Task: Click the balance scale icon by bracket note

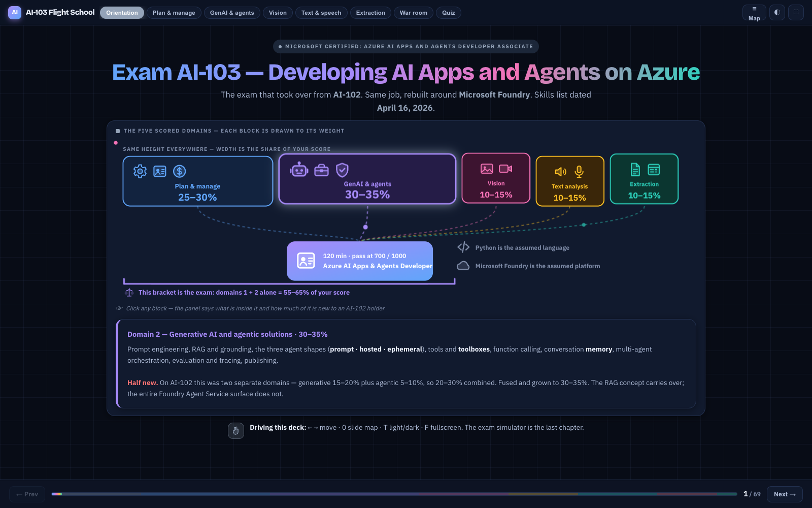Action: pyautogui.click(x=129, y=293)
